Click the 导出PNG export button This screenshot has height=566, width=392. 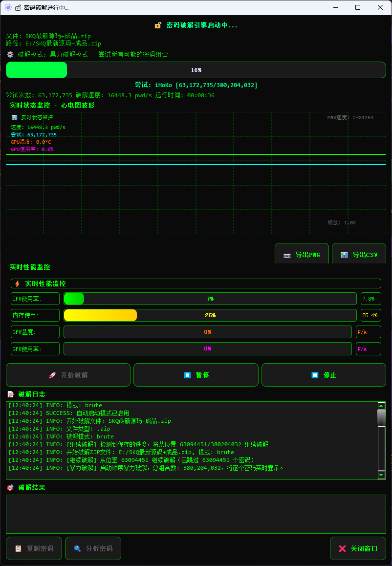[x=302, y=253]
